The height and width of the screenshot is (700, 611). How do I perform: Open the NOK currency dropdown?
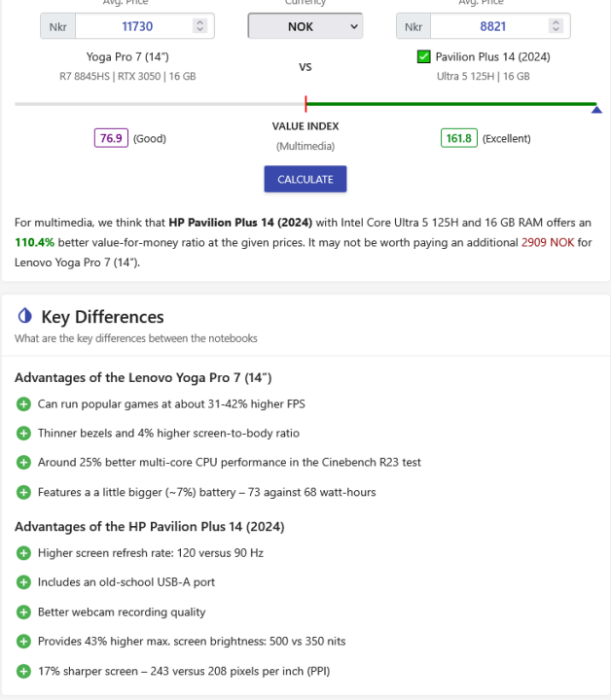(x=305, y=27)
